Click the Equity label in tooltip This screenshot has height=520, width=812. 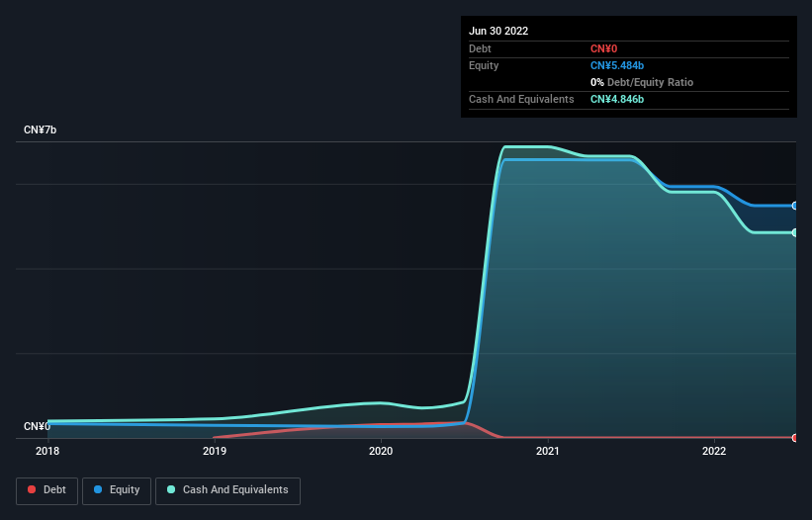(484, 65)
